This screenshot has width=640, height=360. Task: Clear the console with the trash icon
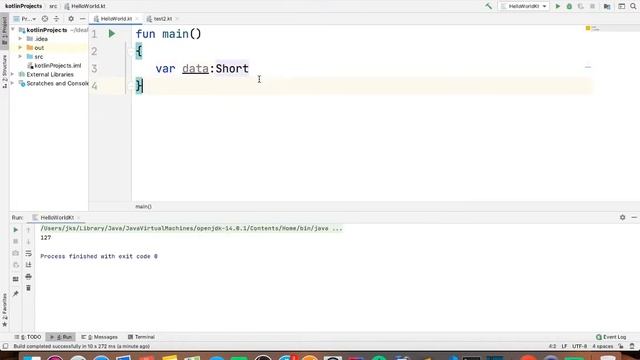pyautogui.click(x=28, y=288)
